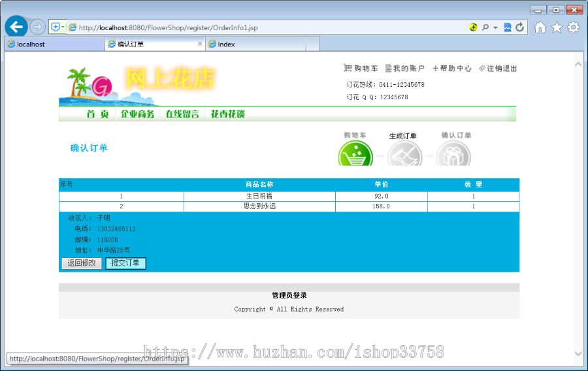The height and width of the screenshot is (371, 588).
Task: Open the 我的账户 account link
Action: [x=404, y=68]
